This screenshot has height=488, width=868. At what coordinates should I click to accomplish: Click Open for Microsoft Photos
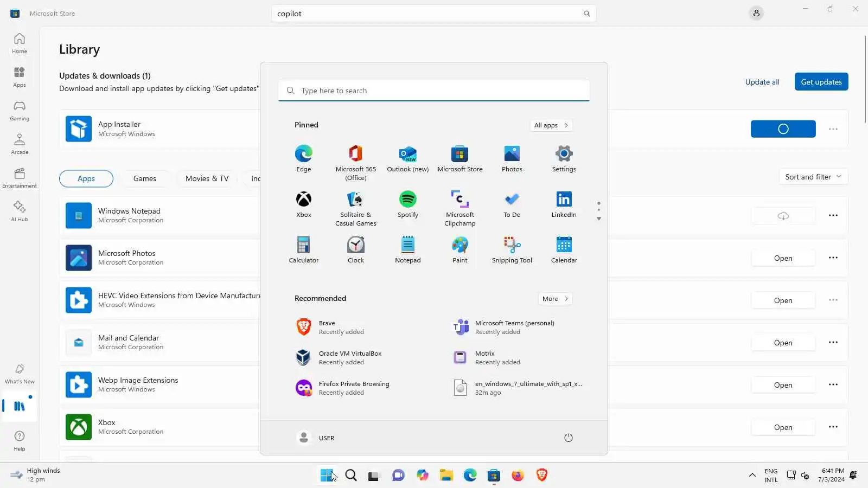783,258
